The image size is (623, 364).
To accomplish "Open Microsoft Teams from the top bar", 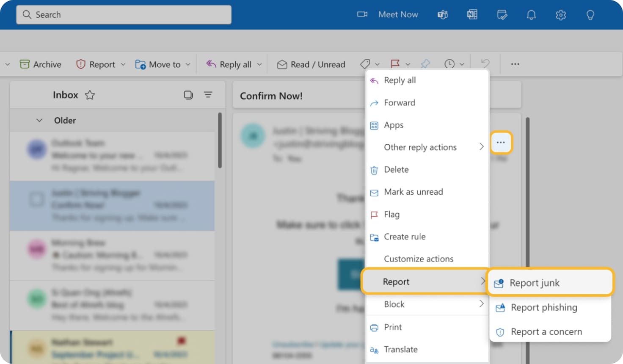I will pyautogui.click(x=442, y=14).
